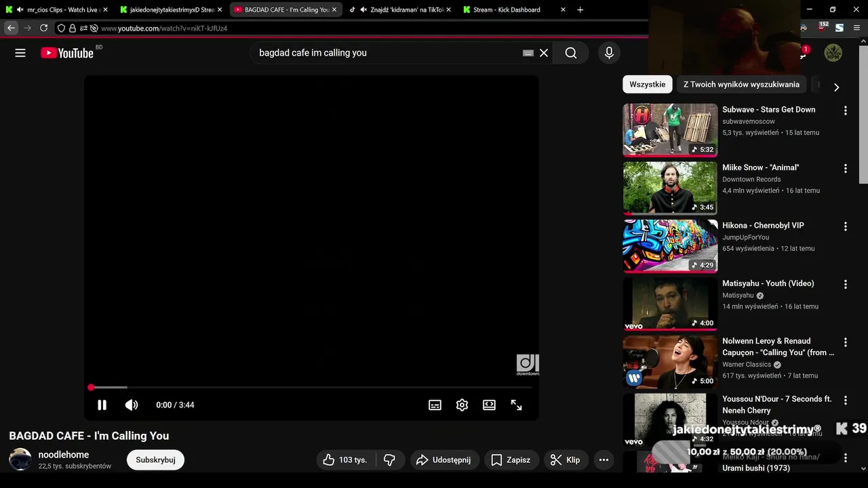Switch to theater mode

point(489,405)
